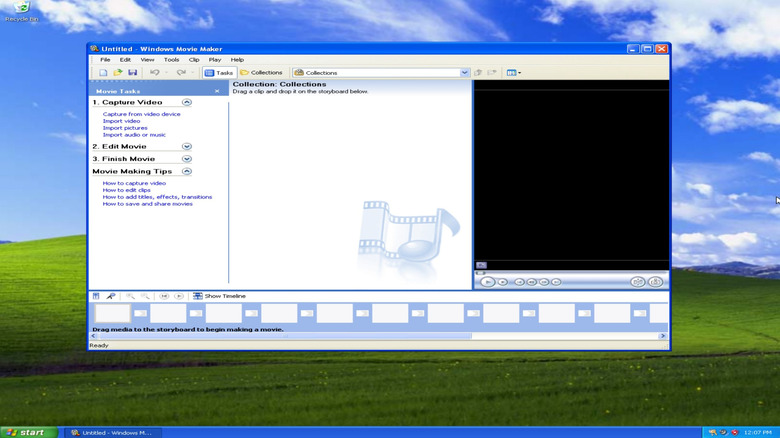The image size is (780, 438).
Task: Click the Import video link
Action: coord(121,121)
